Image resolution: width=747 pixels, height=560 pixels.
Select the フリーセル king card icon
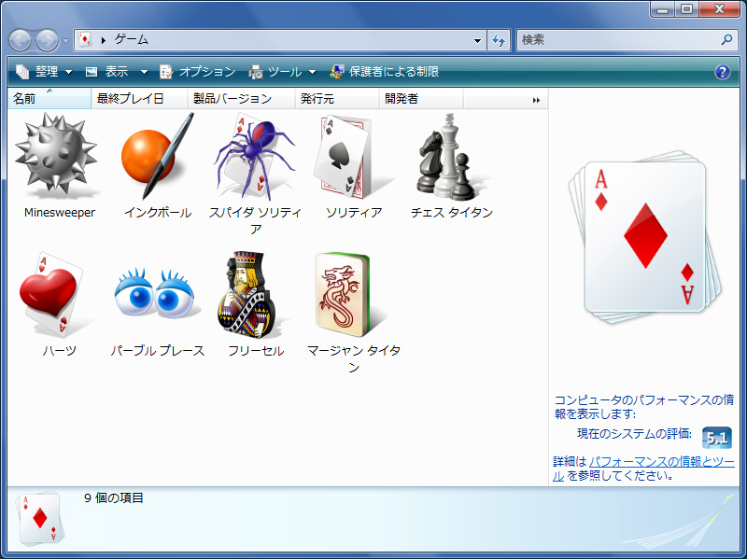247,294
